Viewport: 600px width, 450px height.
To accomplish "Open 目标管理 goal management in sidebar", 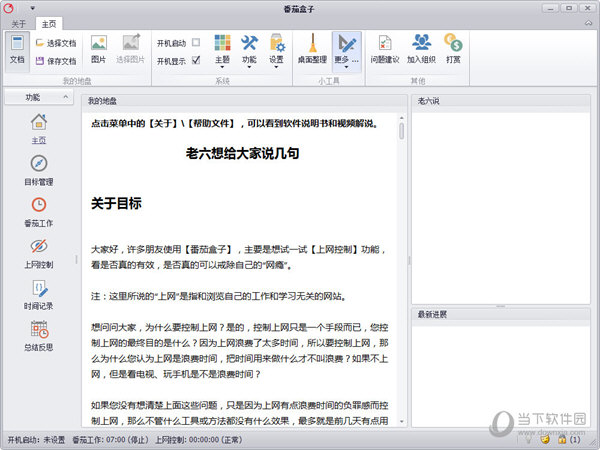I will (x=39, y=171).
